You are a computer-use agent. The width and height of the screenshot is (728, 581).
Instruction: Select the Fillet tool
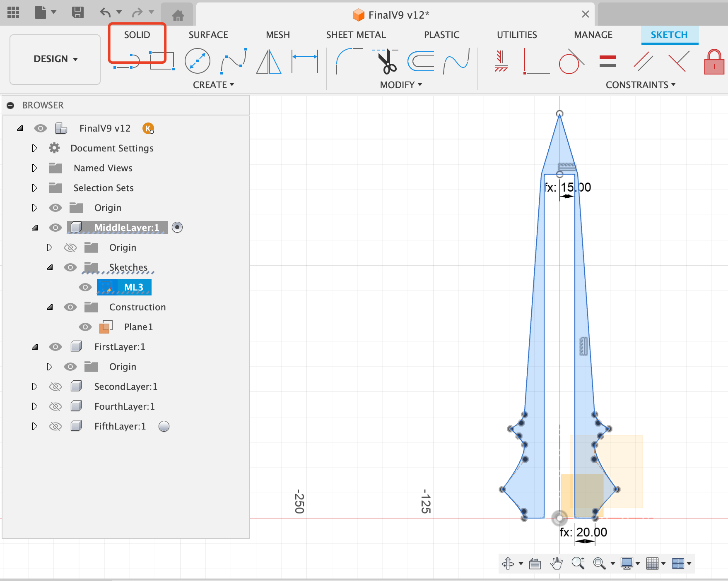pyautogui.click(x=349, y=61)
